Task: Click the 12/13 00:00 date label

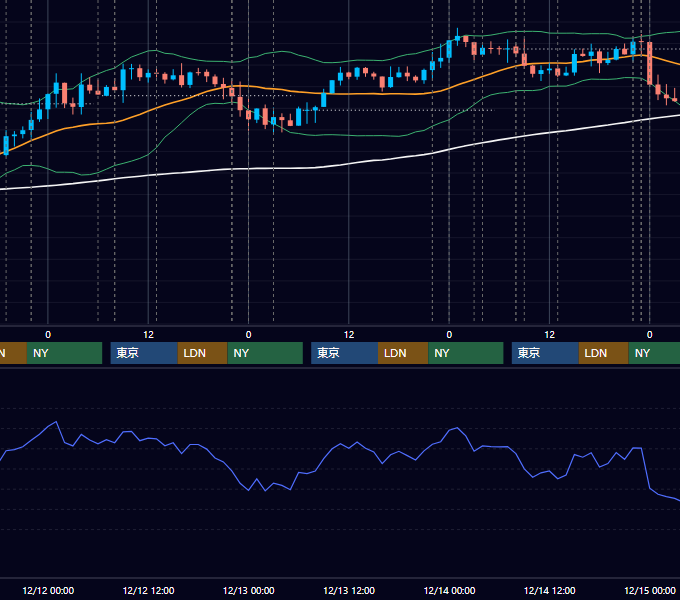Action: [248, 590]
